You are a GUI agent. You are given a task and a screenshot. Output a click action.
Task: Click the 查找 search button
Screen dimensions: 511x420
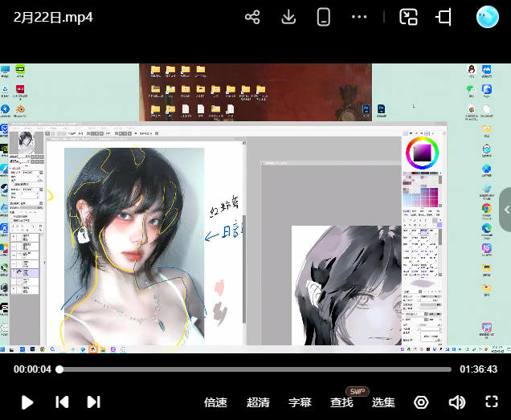coord(341,402)
